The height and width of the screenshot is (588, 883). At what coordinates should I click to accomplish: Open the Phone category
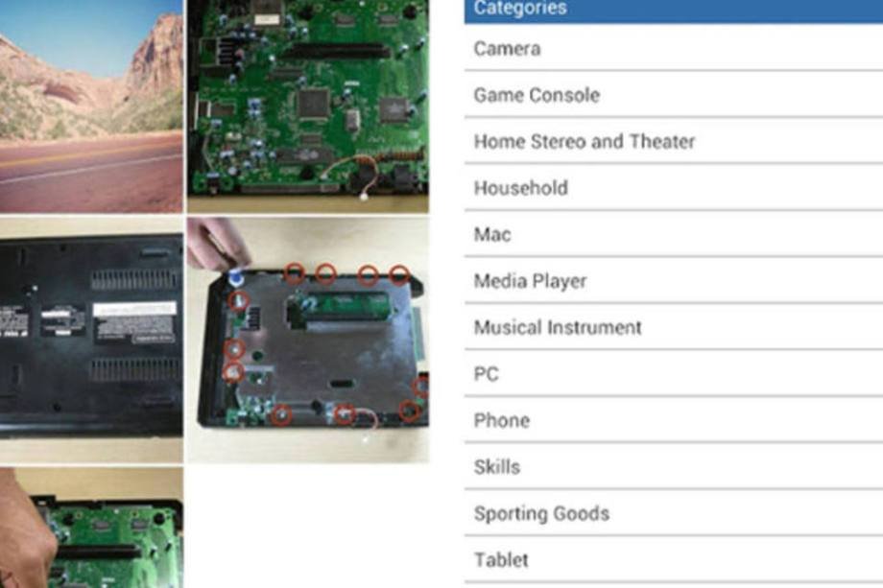(x=674, y=420)
